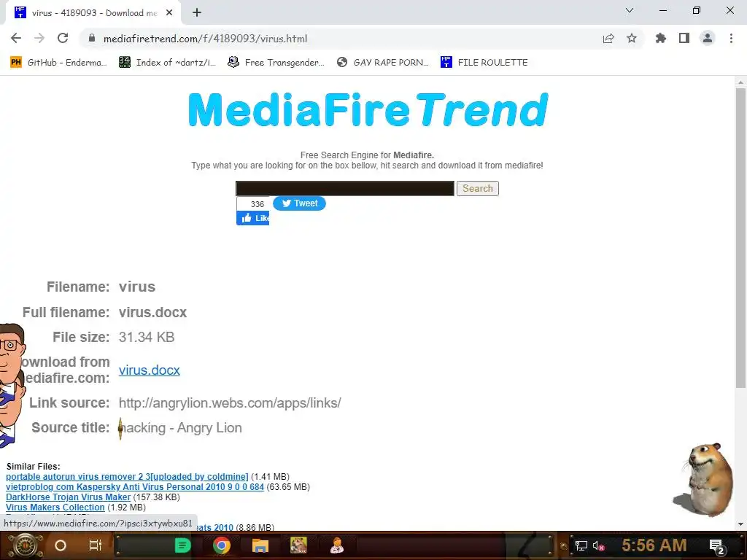Image resolution: width=747 pixels, height=560 pixels.
Task: Click the Search button
Action: [477, 189]
